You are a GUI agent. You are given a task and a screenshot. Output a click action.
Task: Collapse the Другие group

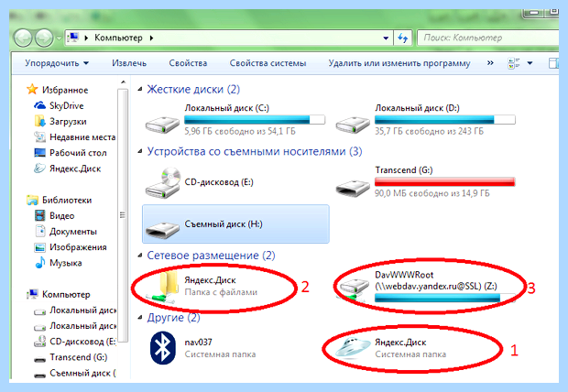pyautogui.click(x=140, y=318)
